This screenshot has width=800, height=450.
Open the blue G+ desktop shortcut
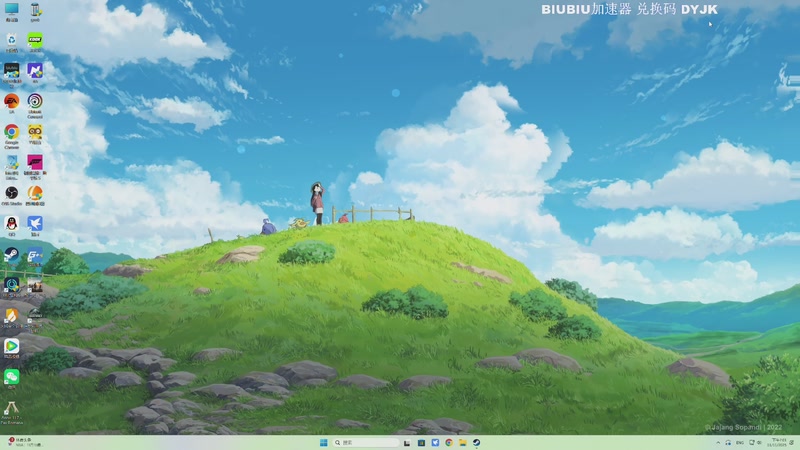click(35, 256)
